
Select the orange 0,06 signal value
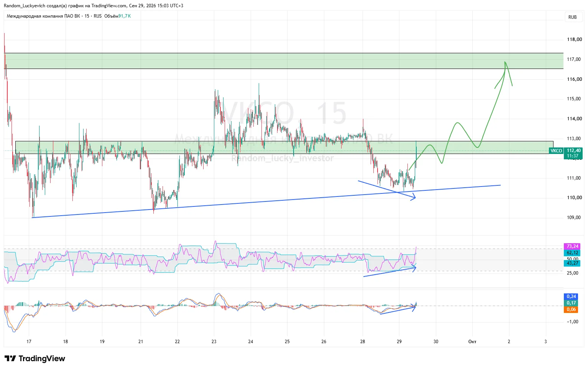point(571,309)
